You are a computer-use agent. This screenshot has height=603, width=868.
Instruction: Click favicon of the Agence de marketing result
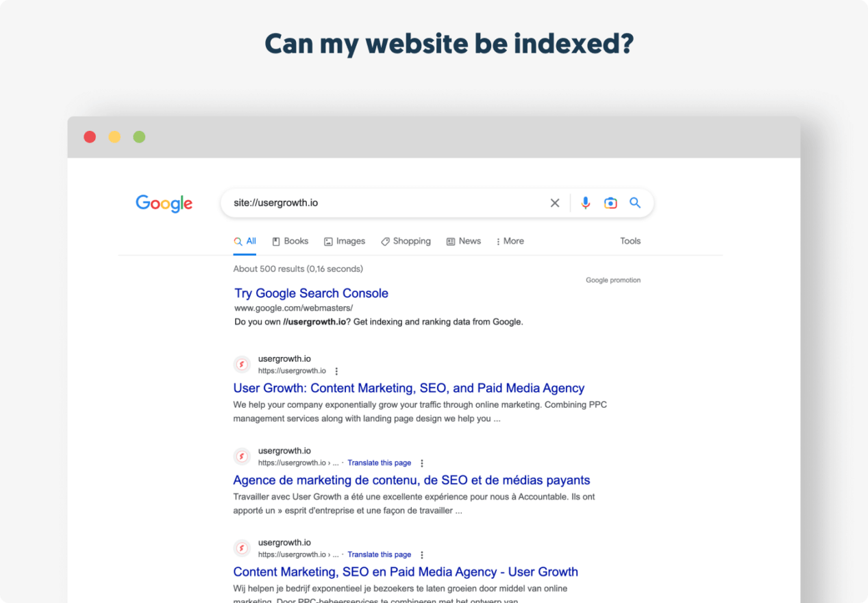coord(242,456)
